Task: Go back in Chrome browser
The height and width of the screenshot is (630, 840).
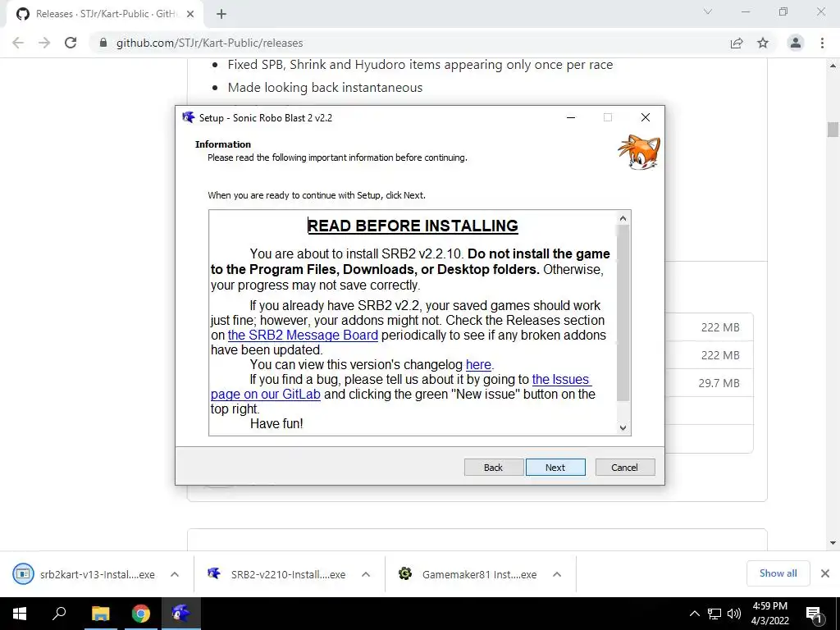Action: (18, 43)
